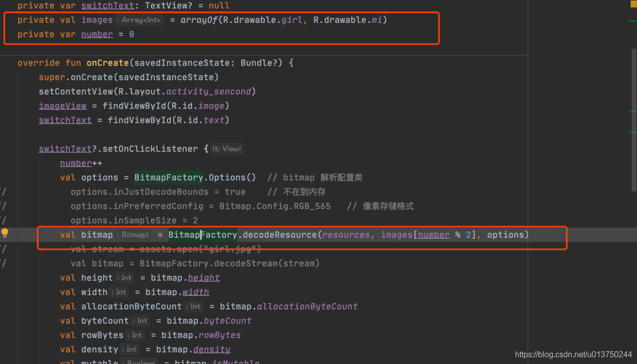637x364 pixels.
Task: Click the 'it: View!' lambda parameter hint
Action: tap(226, 149)
